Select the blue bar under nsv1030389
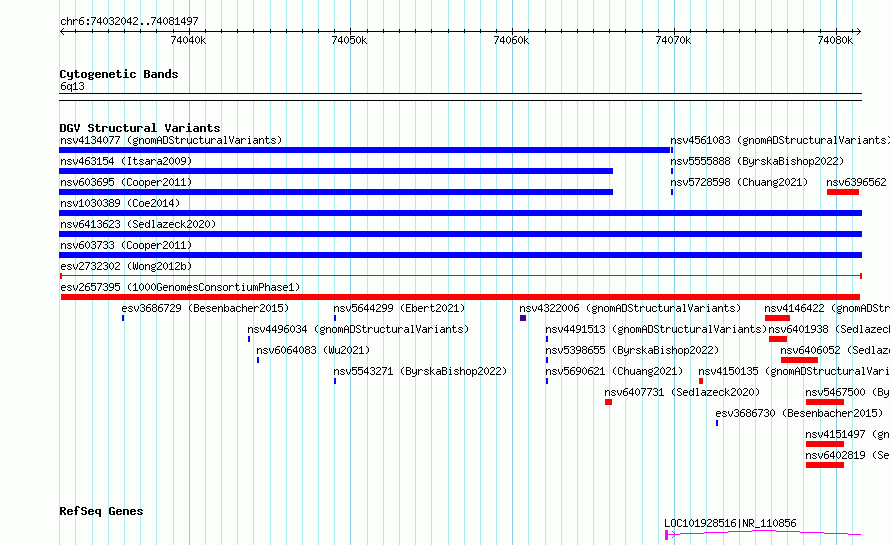The image size is (890, 545). [460, 213]
